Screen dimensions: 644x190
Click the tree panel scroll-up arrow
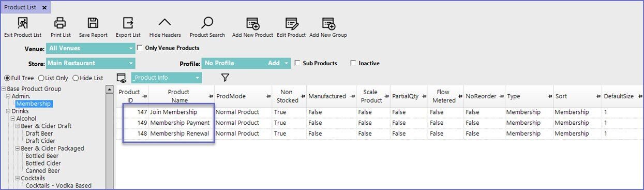click(109, 90)
